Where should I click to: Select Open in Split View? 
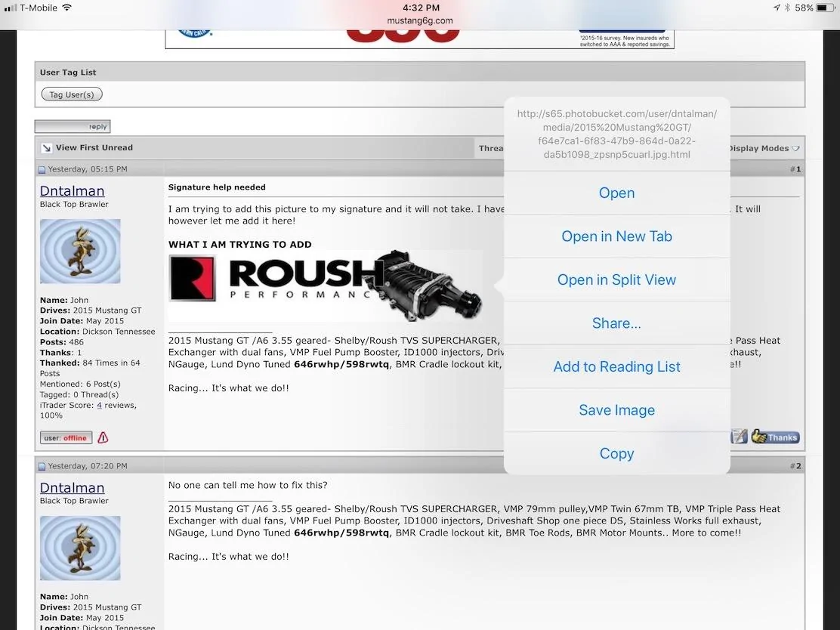pos(616,279)
